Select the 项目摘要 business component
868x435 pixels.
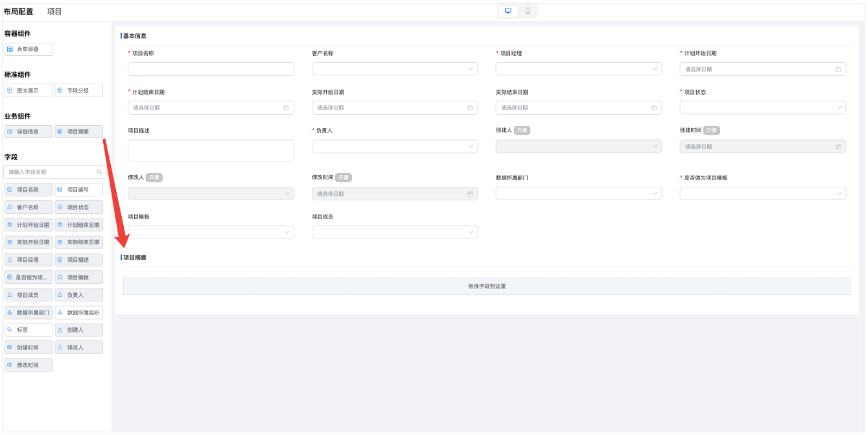coord(79,132)
